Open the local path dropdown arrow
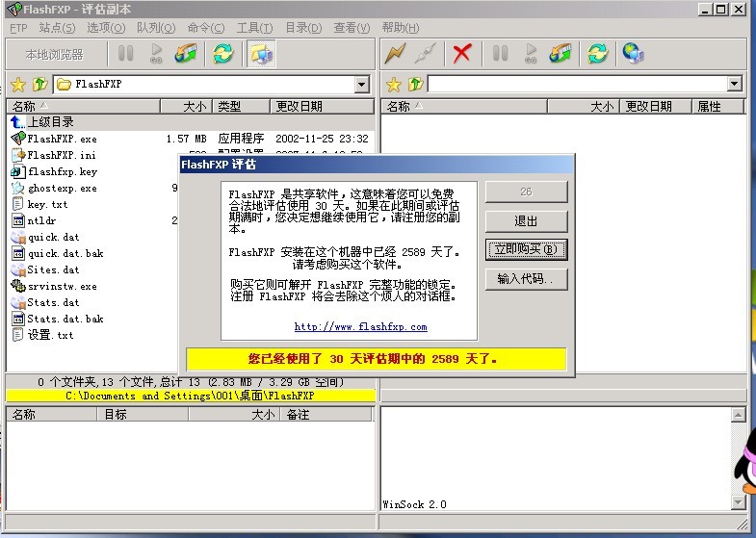The image size is (756, 538). pyautogui.click(x=361, y=85)
